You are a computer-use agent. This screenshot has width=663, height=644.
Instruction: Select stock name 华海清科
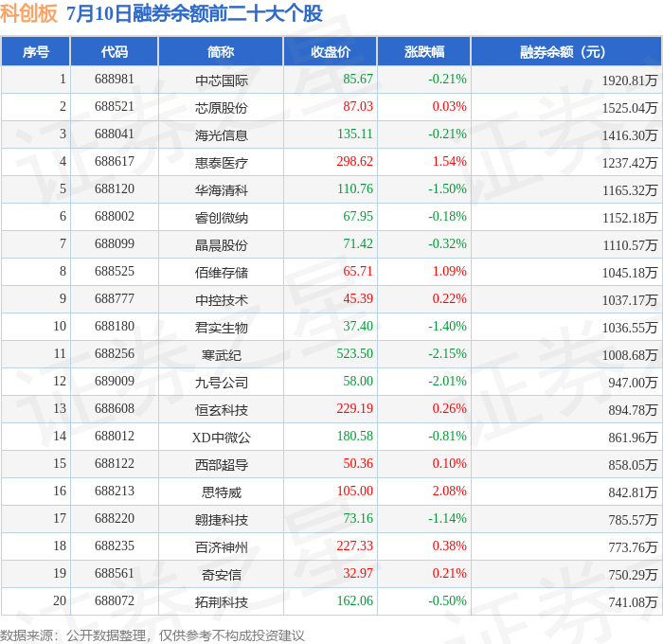tap(221, 190)
